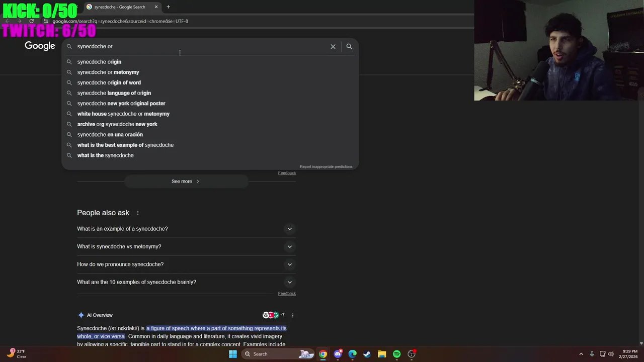The height and width of the screenshot is (362, 644).
Task: Click the microphone icon in system tray
Action: 592,354
